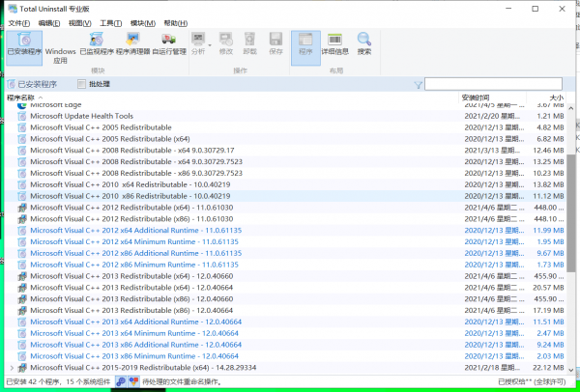Open the 已安装程序 module in toolbar
The height and width of the screenshot is (392, 580).
pyautogui.click(x=24, y=48)
